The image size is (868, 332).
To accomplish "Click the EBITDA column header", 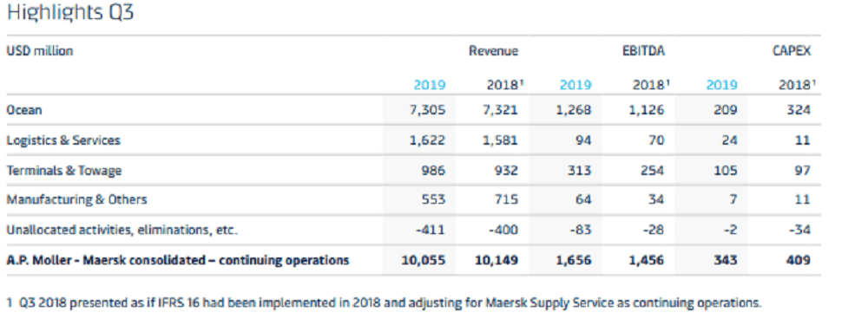I will tap(643, 51).
